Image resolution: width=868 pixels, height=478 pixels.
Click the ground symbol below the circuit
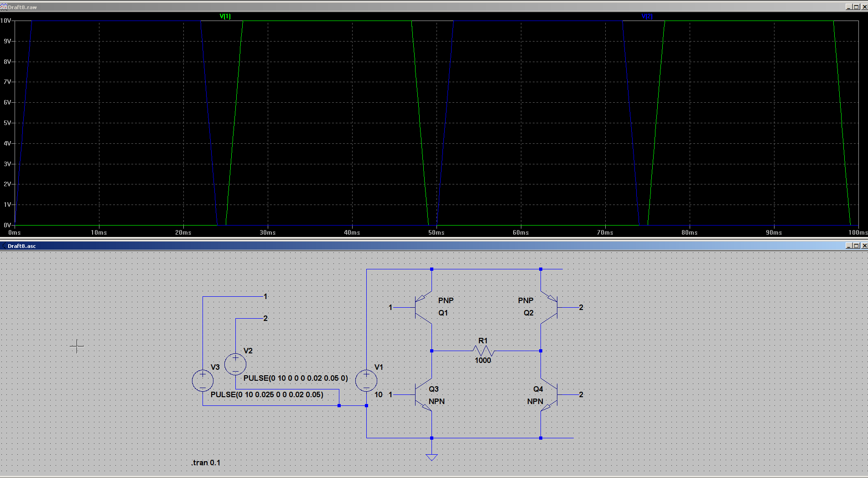point(431,456)
